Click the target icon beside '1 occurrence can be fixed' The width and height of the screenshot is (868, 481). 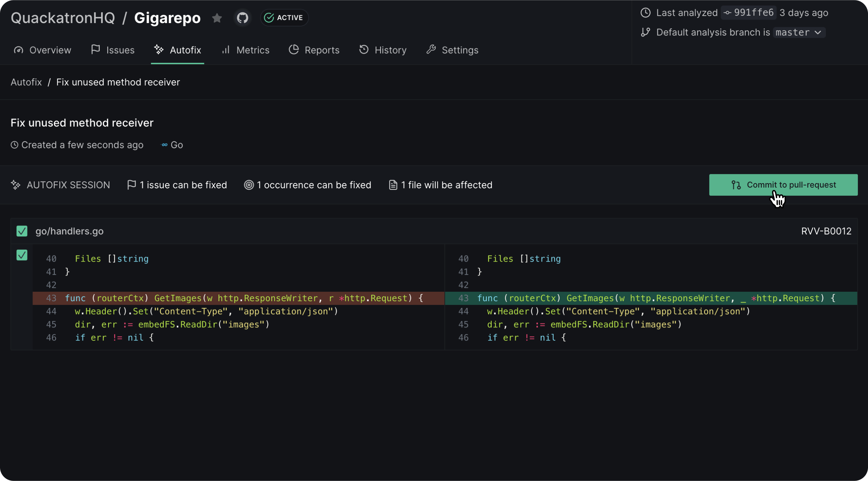pos(249,185)
